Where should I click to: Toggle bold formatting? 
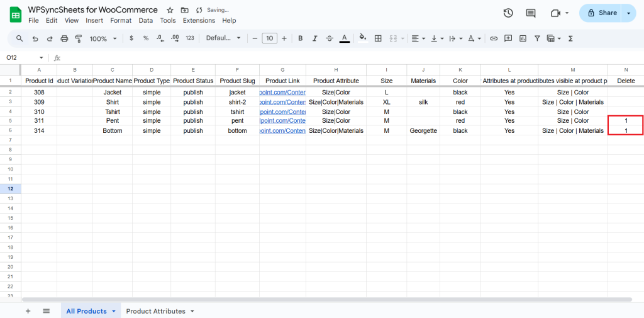pyautogui.click(x=300, y=38)
